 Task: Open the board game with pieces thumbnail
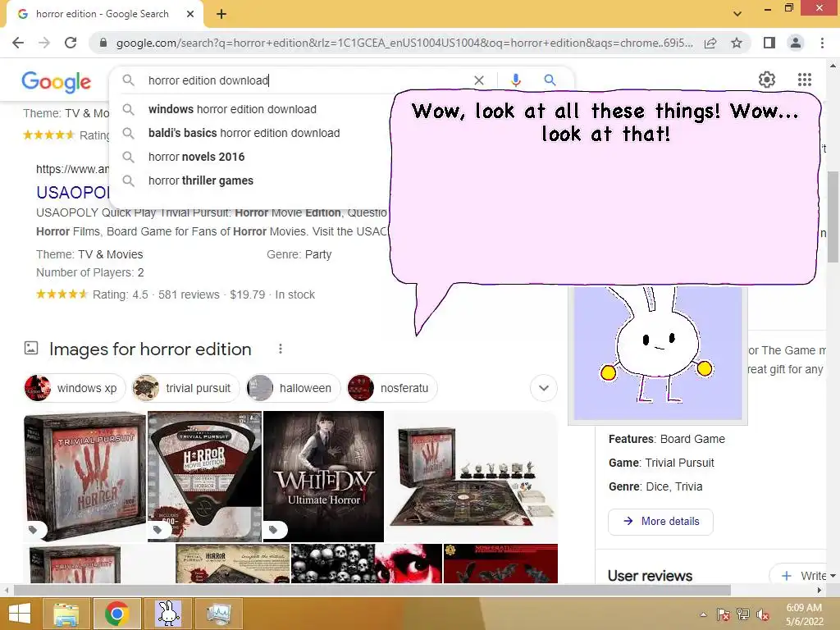click(472, 477)
